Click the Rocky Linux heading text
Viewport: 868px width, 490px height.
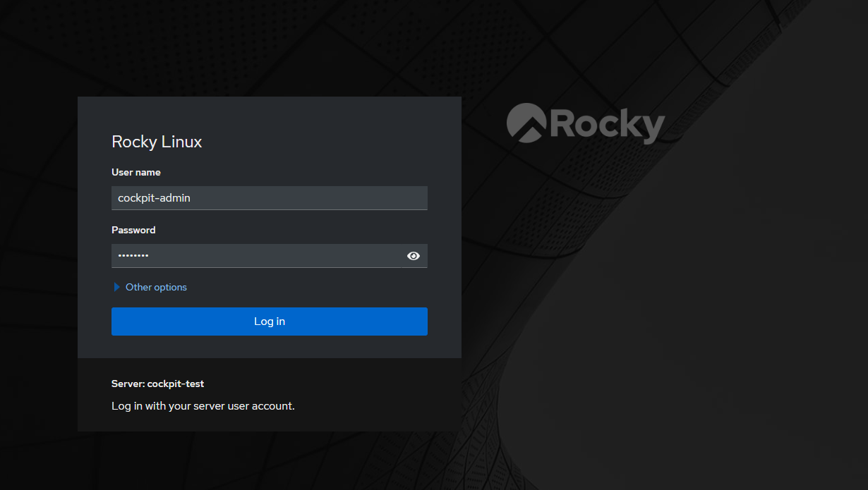pos(157,142)
